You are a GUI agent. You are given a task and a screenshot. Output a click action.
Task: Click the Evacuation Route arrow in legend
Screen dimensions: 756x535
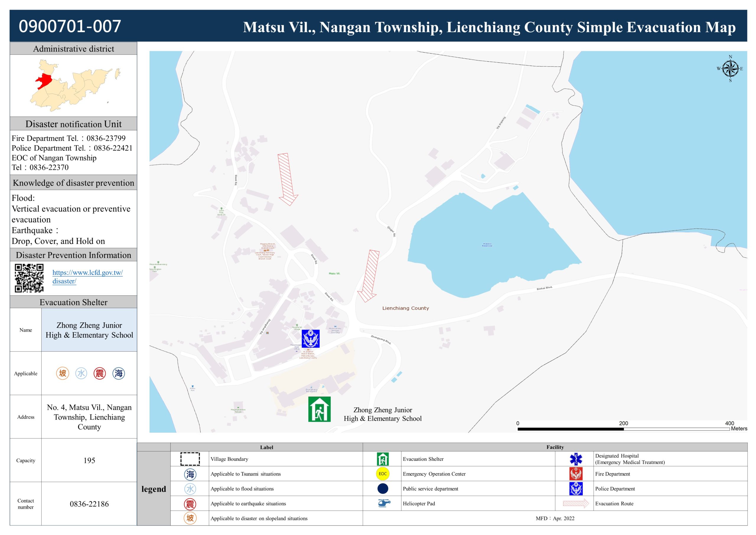(x=576, y=503)
